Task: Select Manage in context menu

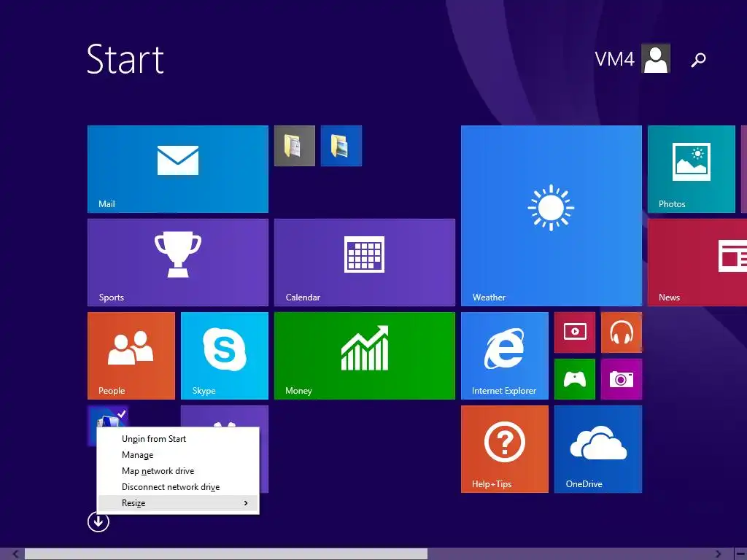Action: tap(178, 455)
